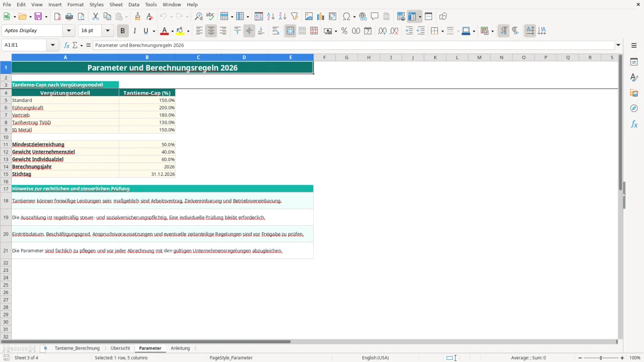Open the Data menu
This screenshot has width=644, height=362.
(x=134, y=4)
